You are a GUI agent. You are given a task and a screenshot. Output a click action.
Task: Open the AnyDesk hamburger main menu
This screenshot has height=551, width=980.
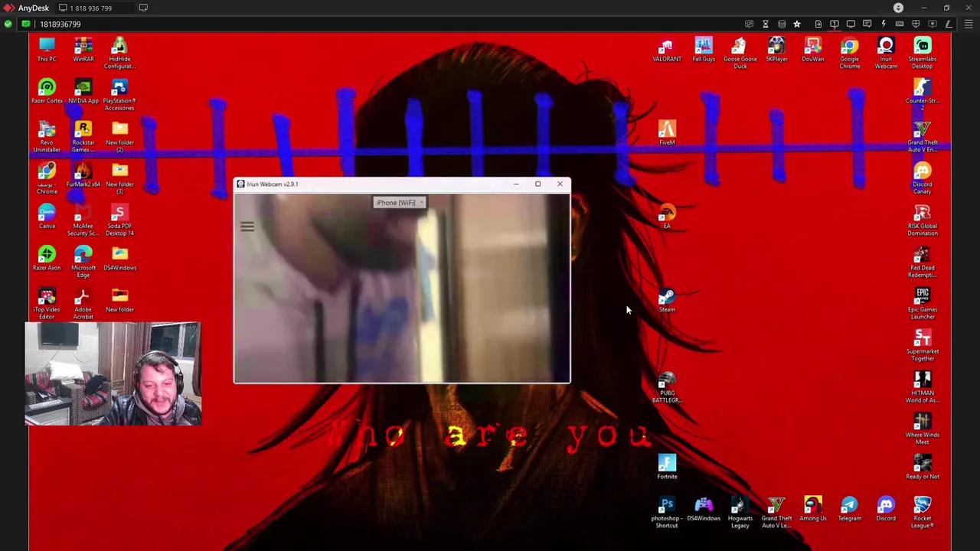(969, 24)
